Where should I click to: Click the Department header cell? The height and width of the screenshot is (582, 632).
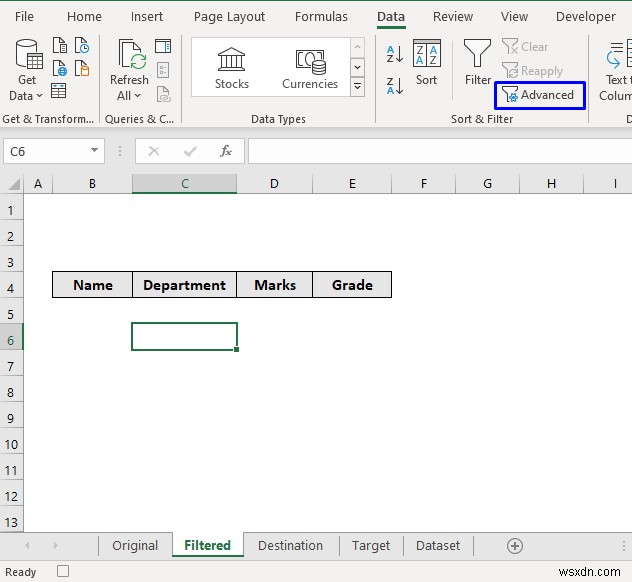(185, 285)
